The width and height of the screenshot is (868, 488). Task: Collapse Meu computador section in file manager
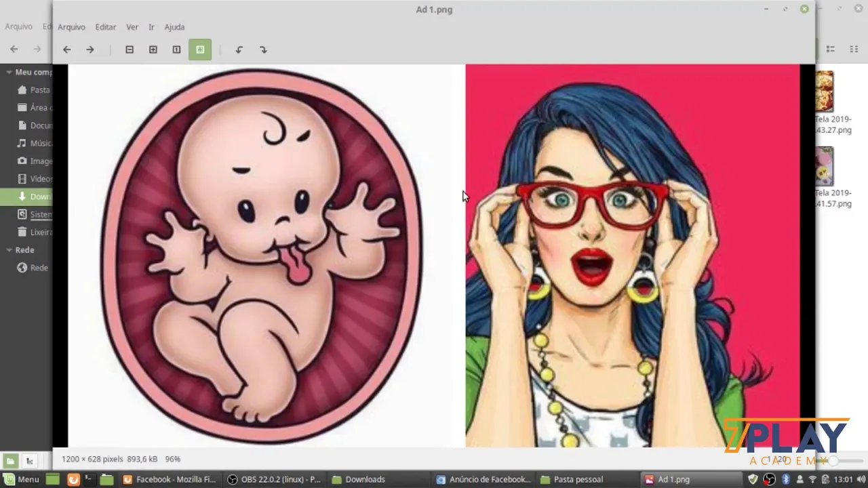(9, 72)
